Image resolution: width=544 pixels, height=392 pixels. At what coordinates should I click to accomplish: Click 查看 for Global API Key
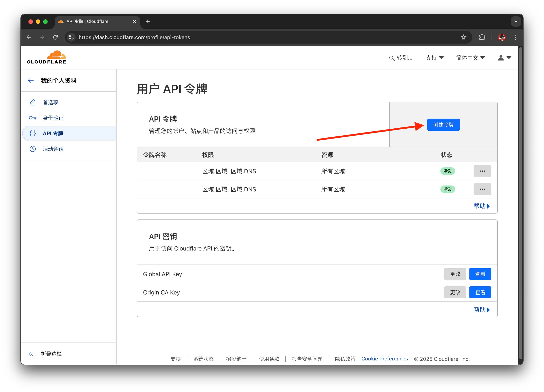tap(480, 274)
